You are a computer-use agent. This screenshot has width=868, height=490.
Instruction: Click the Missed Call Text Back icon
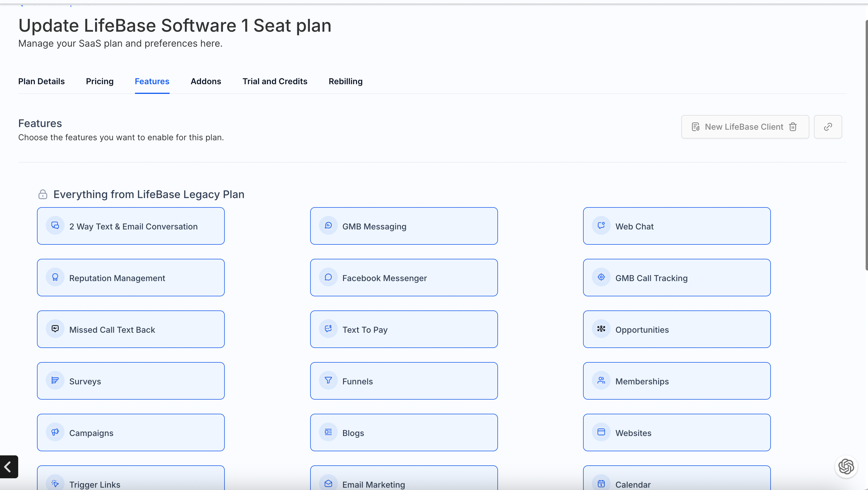[55, 329]
